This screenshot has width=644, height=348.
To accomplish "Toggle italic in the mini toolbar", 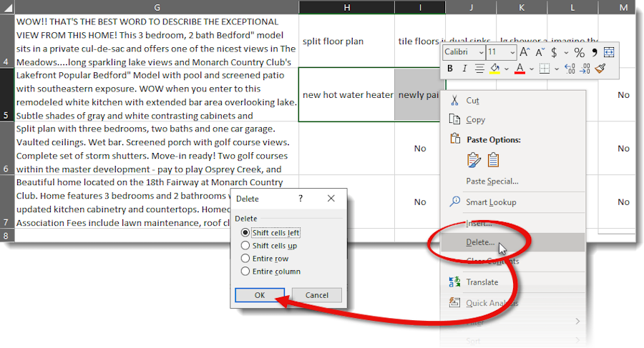I will coord(464,69).
